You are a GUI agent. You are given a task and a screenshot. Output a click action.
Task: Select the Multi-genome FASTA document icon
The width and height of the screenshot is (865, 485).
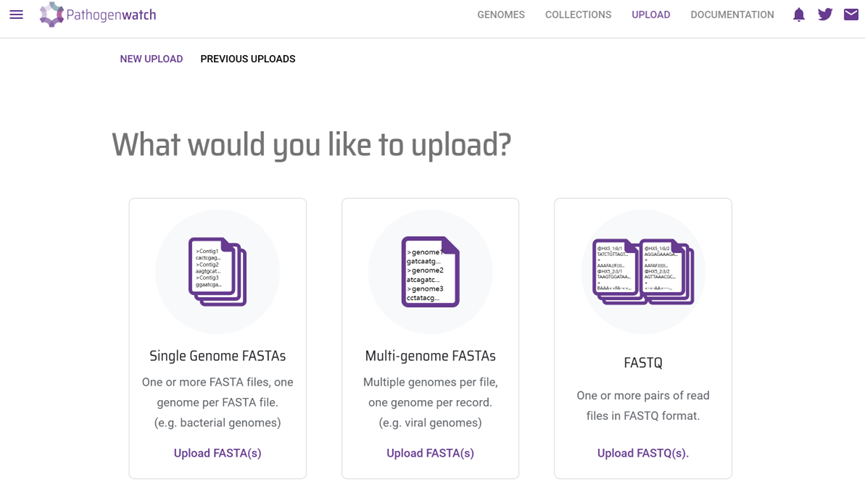coord(430,271)
